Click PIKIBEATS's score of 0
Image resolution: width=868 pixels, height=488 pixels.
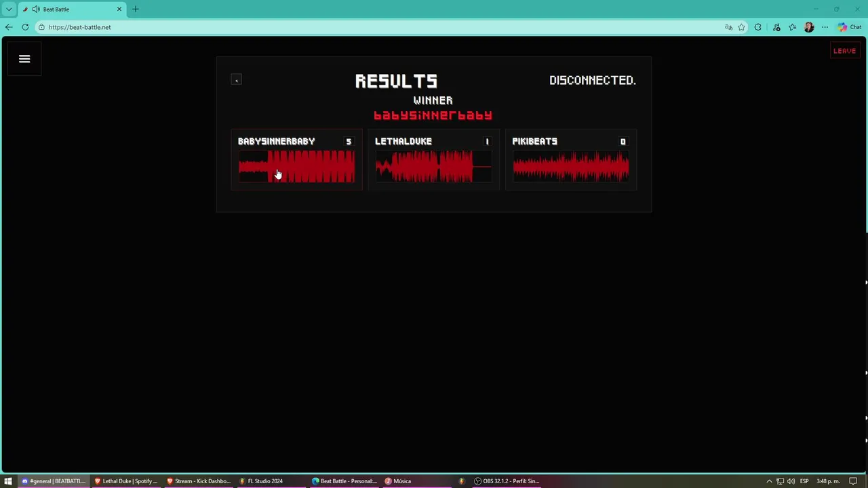pos(623,141)
